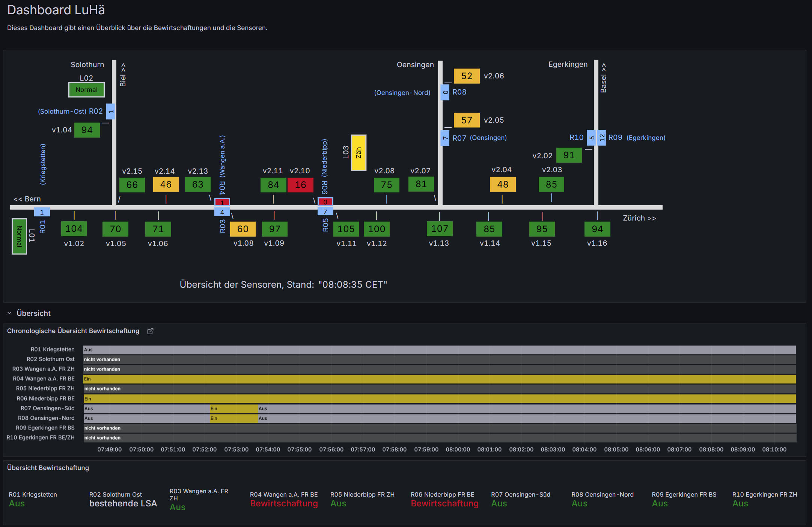This screenshot has height=527, width=812.
Task: Click the red sensor box showing 16
Action: click(x=300, y=185)
